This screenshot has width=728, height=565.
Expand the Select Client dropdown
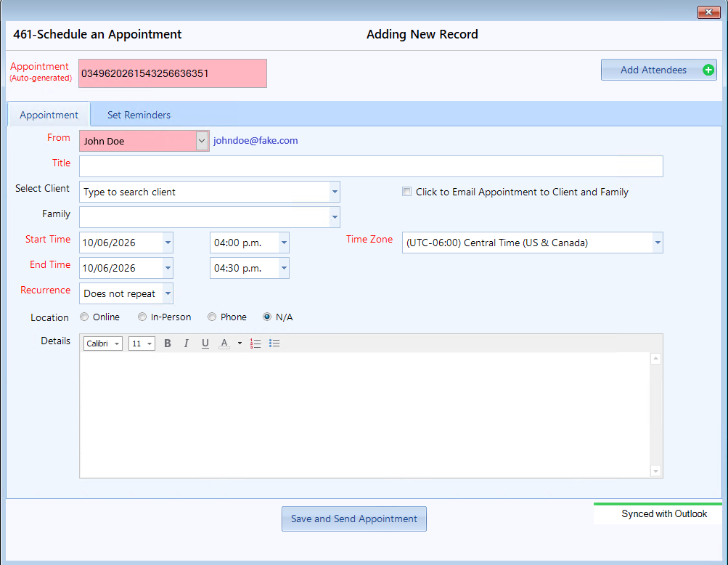[x=335, y=192]
